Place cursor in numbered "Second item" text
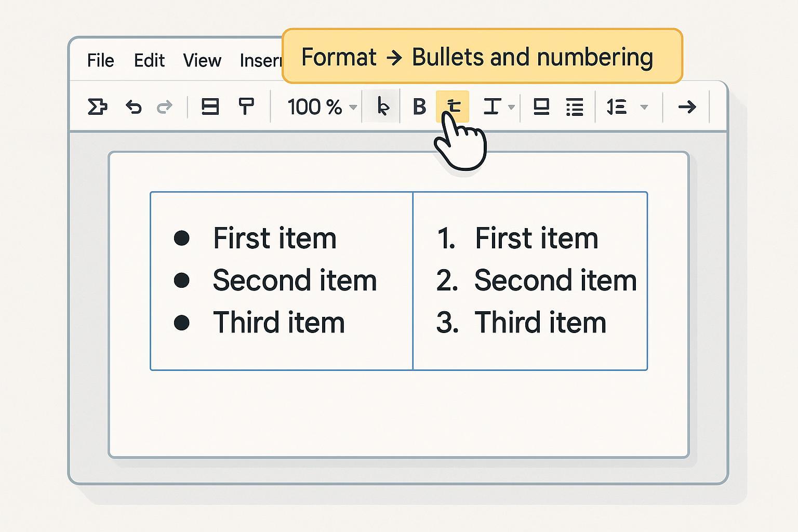 point(555,281)
